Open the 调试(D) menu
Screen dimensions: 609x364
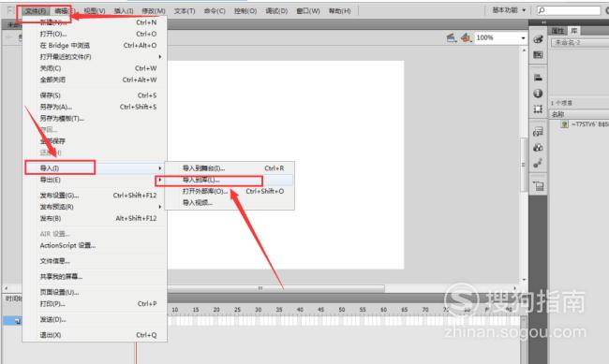point(276,11)
